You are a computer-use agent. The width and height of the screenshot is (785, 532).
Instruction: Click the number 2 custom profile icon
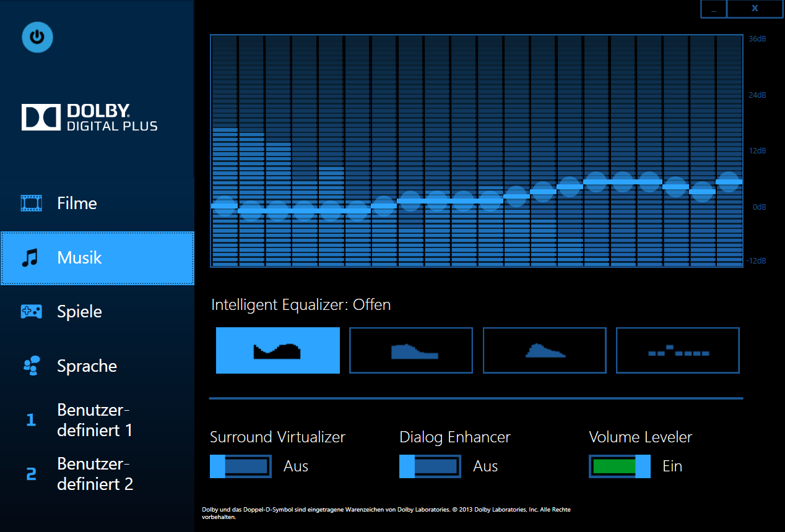point(31,474)
